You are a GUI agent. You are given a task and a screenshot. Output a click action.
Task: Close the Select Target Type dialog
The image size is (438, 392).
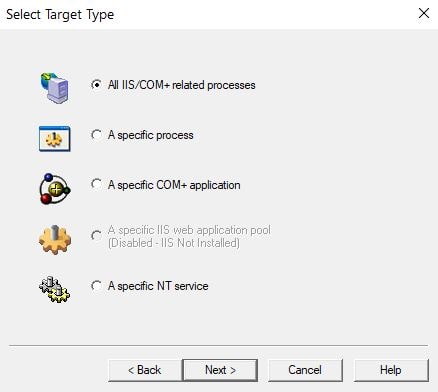[x=424, y=13]
